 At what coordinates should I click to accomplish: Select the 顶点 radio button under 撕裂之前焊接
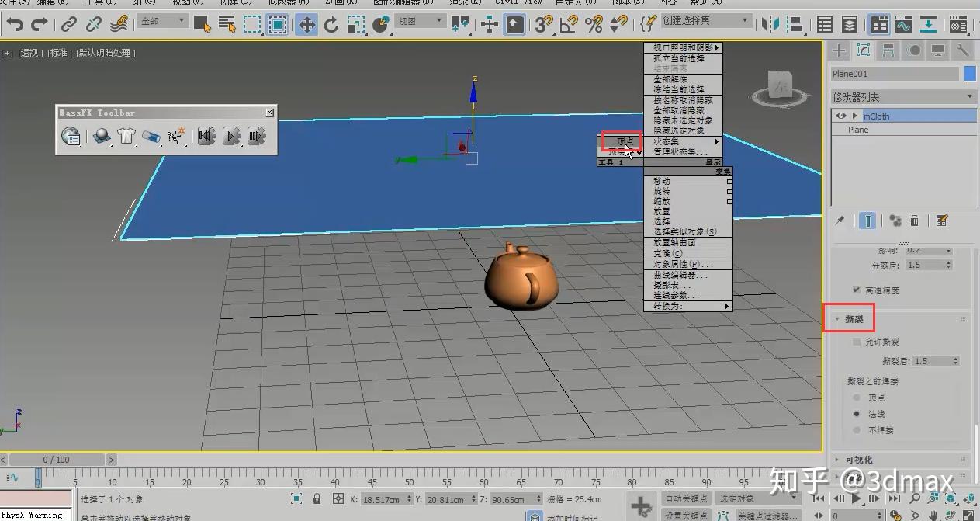[855, 397]
